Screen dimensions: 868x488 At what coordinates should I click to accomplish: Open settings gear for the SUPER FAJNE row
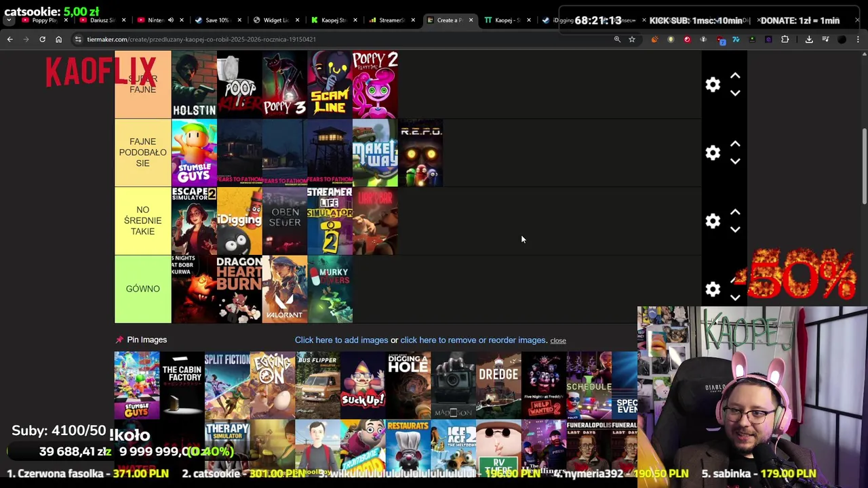[713, 85]
